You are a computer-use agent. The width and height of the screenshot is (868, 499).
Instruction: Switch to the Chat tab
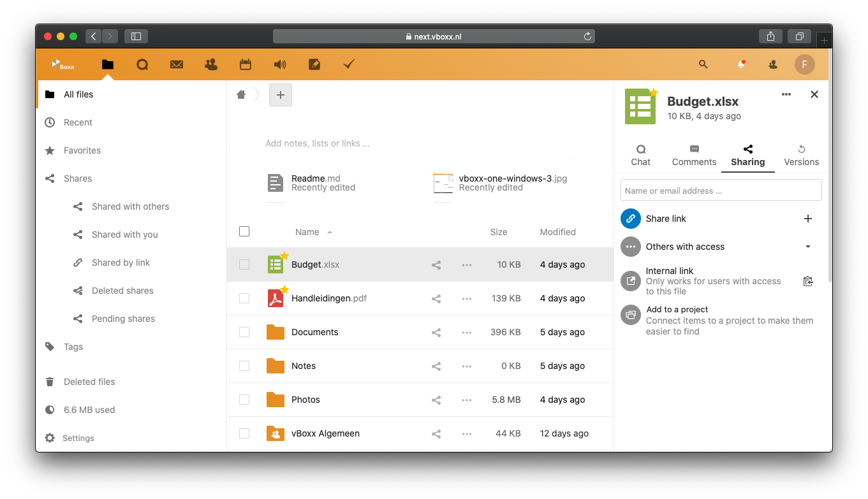pos(641,155)
